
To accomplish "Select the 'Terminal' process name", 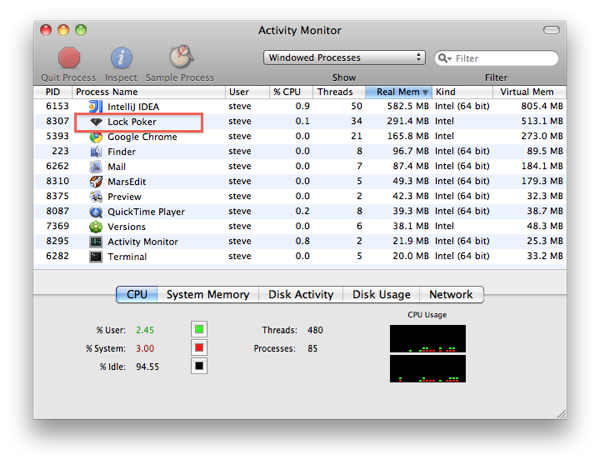I will pos(127,256).
